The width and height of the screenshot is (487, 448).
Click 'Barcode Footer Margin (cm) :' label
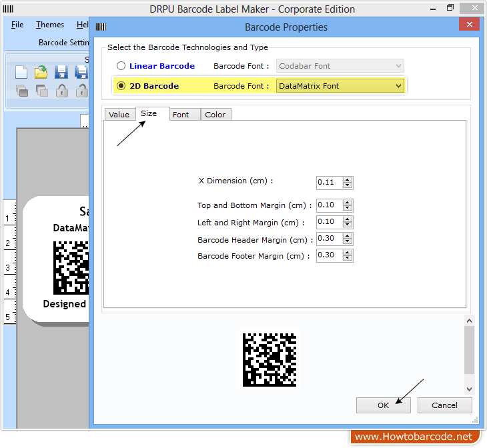(x=254, y=256)
